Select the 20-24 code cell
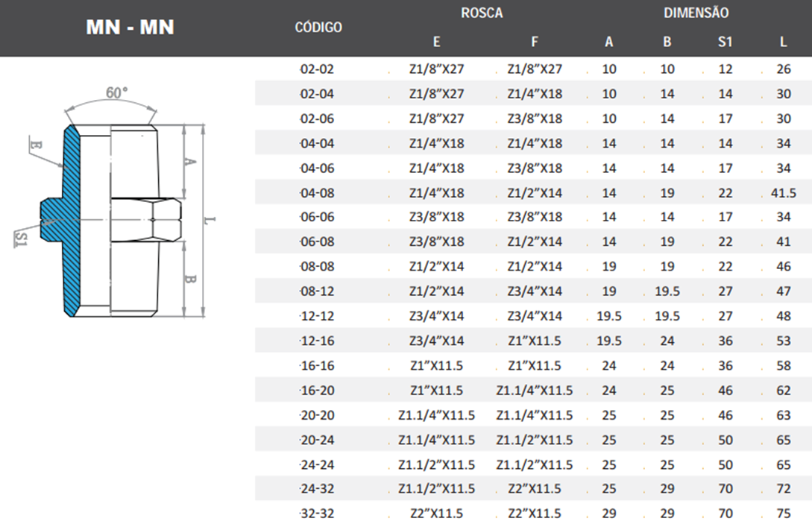812x524 pixels. 318,440
